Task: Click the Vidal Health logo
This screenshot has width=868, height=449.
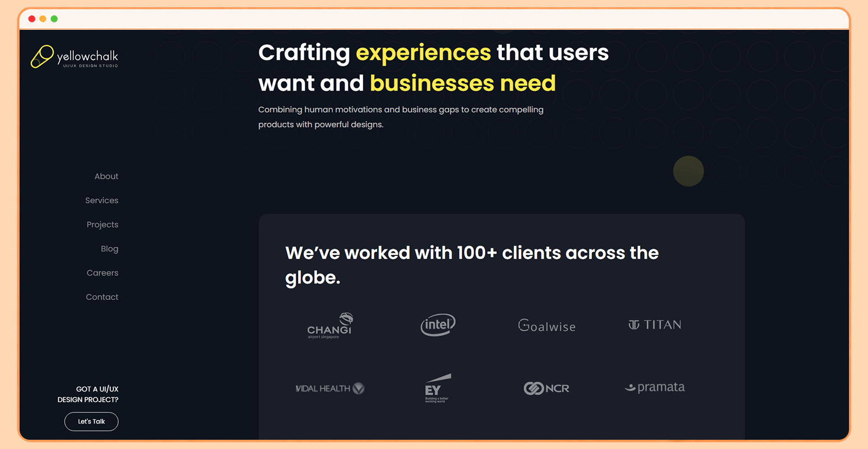Action: pos(330,388)
